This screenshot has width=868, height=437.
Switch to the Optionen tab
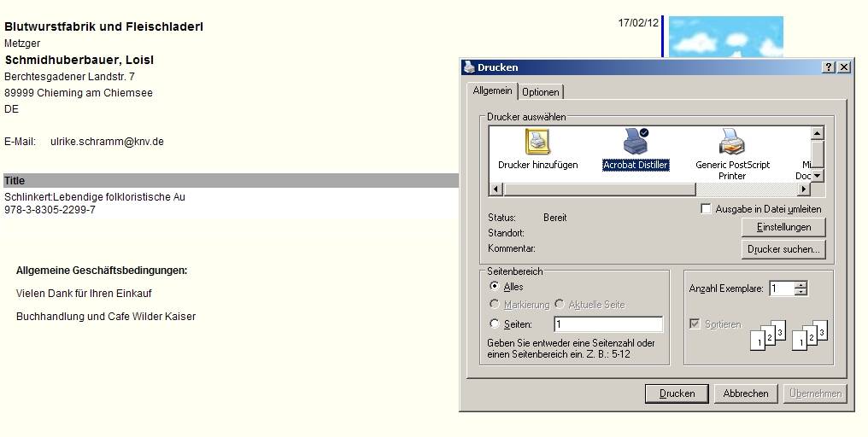(541, 92)
